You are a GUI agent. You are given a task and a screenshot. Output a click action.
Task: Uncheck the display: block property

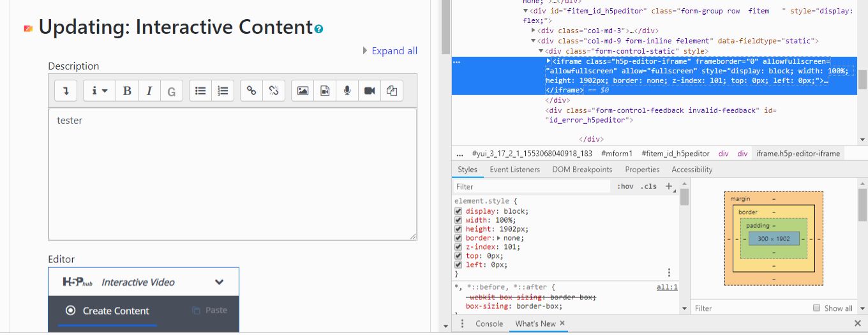tap(458, 211)
